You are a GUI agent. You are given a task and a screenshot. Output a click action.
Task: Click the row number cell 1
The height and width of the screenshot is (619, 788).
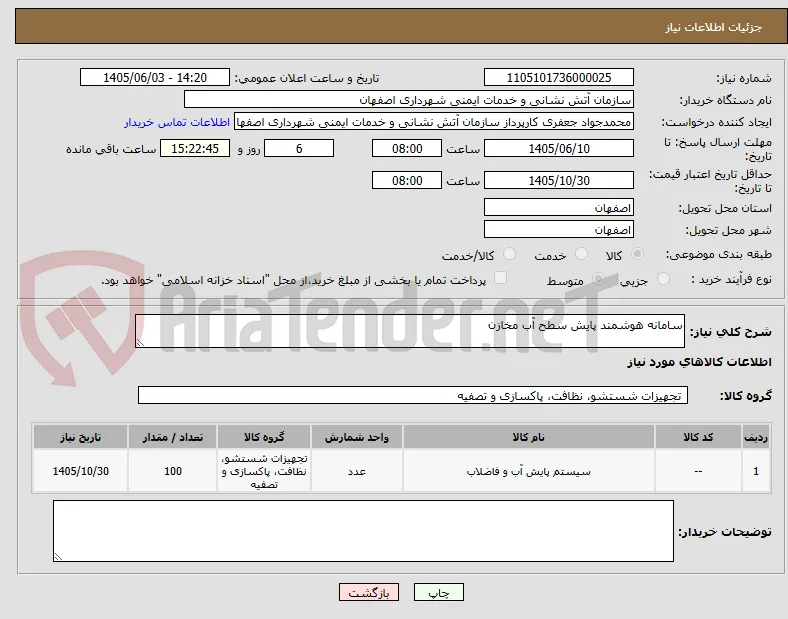(755, 471)
